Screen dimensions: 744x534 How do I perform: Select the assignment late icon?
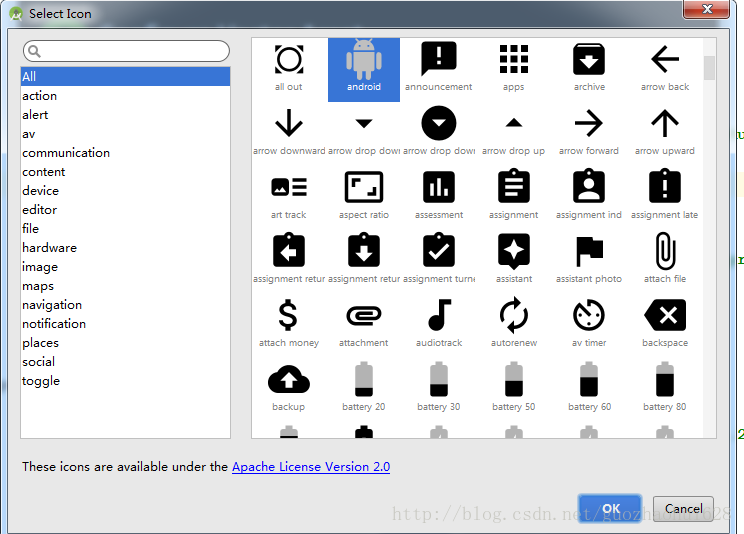click(665, 186)
